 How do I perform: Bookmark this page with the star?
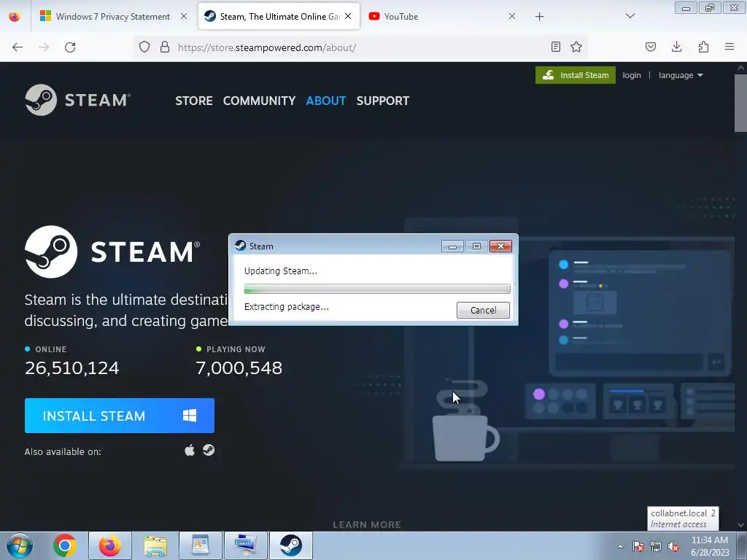pyautogui.click(x=576, y=47)
